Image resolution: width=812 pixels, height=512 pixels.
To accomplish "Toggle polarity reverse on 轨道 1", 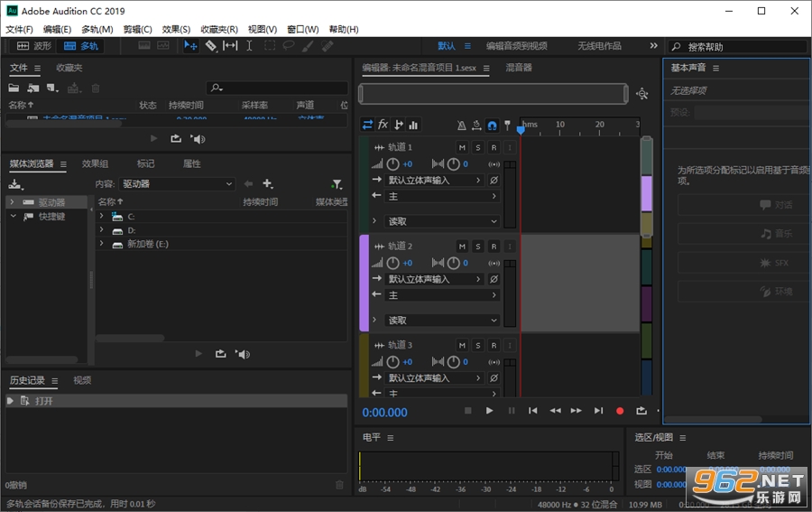I will pos(494,180).
